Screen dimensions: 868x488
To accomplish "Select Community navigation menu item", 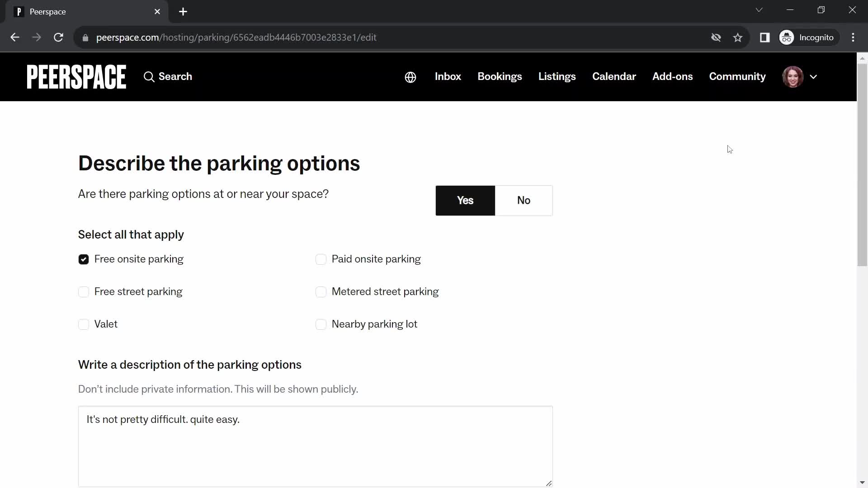I will coord(737,76).
